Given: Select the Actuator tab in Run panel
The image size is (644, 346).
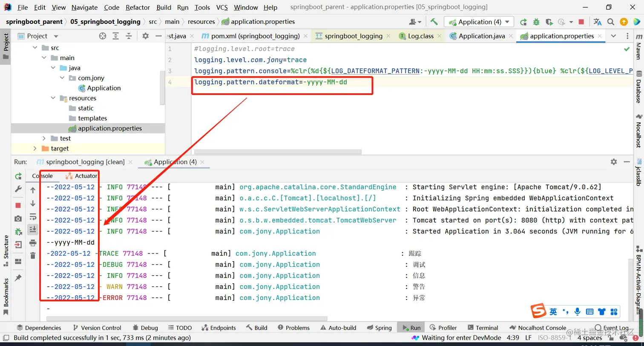Looking at the screenshot, I should click(81, 176).
